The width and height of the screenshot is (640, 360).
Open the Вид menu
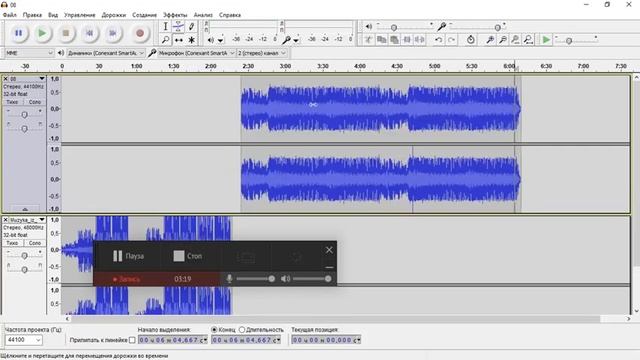point(53,15)
